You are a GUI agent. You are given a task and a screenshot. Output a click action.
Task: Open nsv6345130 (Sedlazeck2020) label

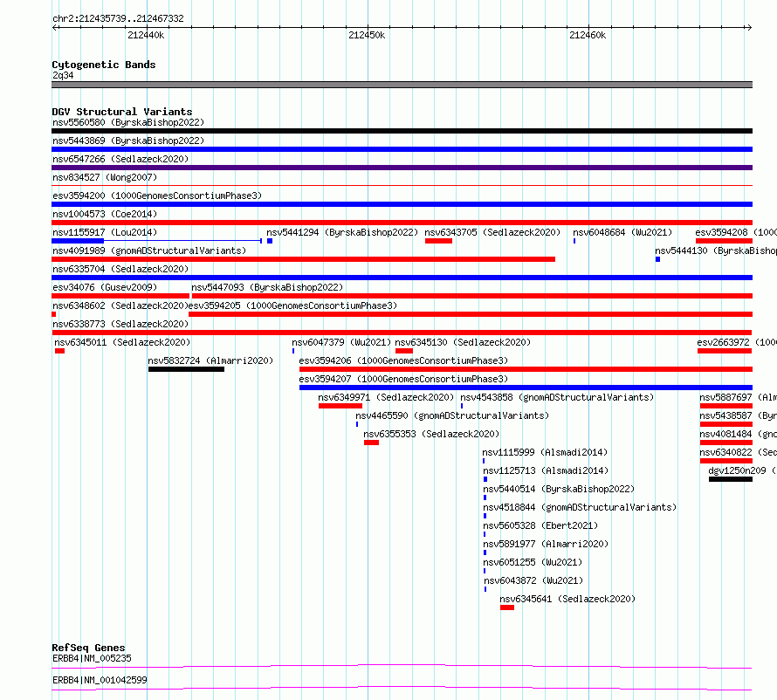coord(463,342)
